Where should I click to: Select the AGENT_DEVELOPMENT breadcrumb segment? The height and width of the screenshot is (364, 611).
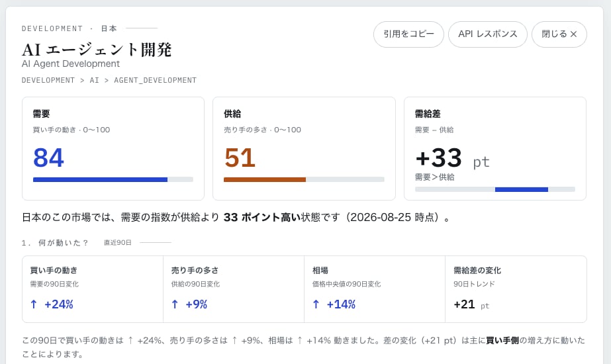point(155,80)
